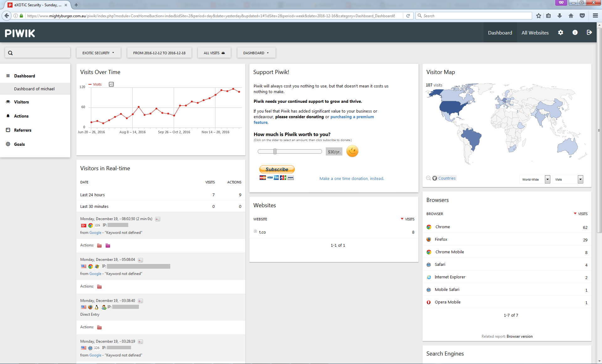Viewport: 602px width, 364px height.
Task: Open the about info icon
Action: [x=575, y=33]
